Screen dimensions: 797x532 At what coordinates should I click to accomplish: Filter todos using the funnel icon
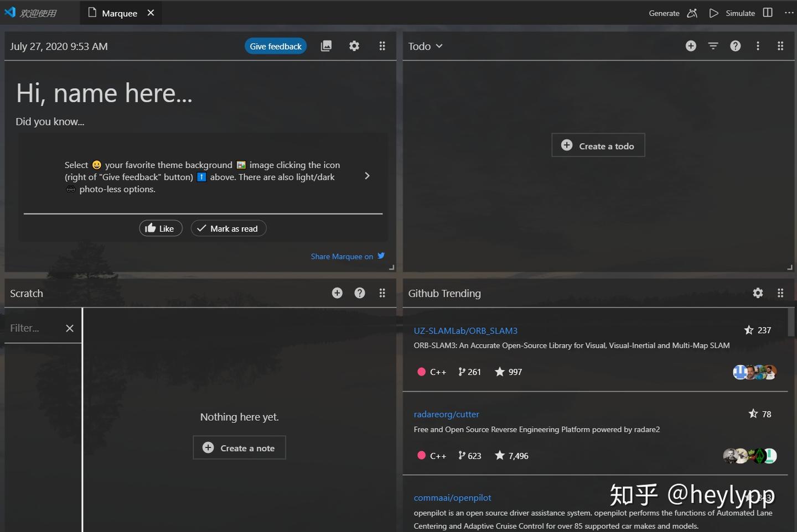tap(713, 46)
